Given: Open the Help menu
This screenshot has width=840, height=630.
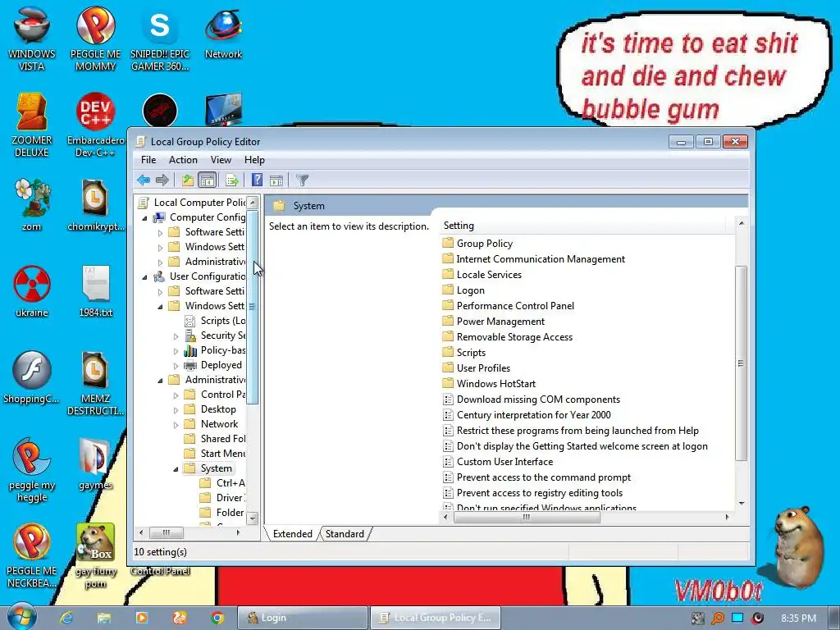Looking at the screenshot, I should pos(254,160).
